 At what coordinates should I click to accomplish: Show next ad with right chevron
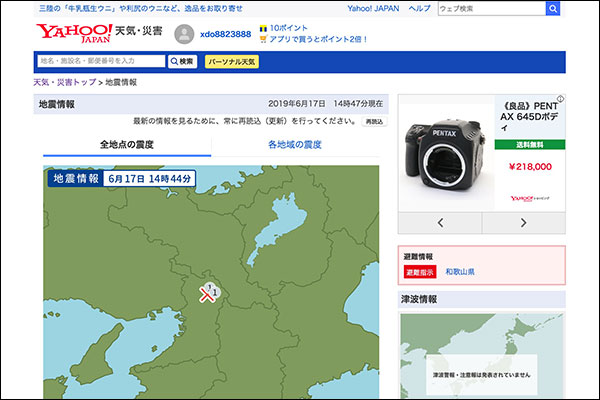click(523, 222)
